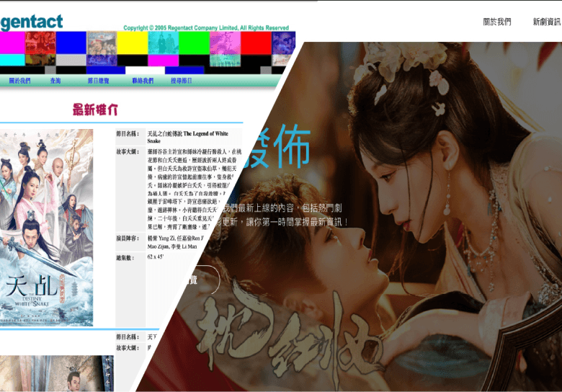Open the 搜尋節目 navigation item
562x392 pixels.
[182, 81]
